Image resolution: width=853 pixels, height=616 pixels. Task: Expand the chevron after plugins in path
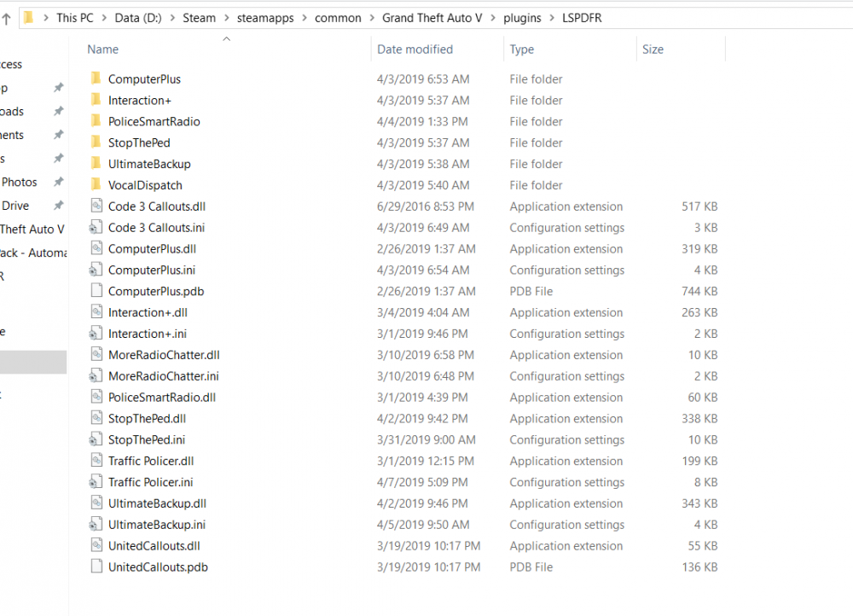click(x=552, y=18)
